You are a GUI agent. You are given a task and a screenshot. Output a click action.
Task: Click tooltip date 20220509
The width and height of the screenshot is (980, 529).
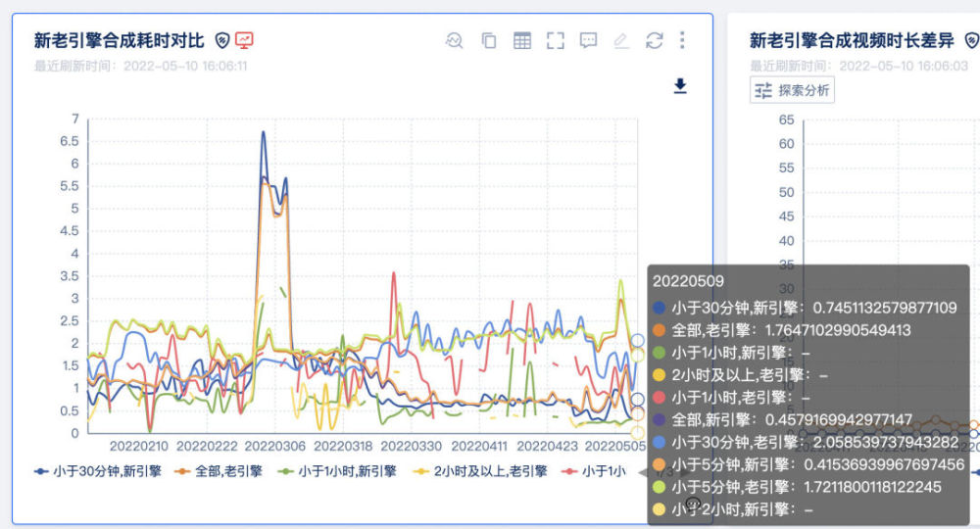click(x=688, y=282)
